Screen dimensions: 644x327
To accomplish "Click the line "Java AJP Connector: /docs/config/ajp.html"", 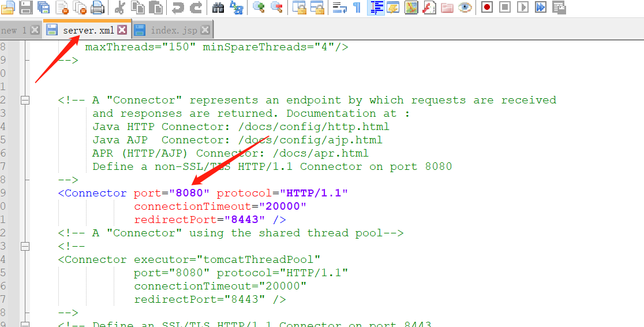I will click(237, 140).
